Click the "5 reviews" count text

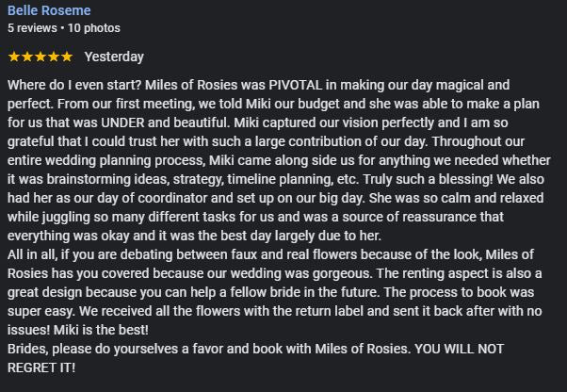[x=30, y=28]
